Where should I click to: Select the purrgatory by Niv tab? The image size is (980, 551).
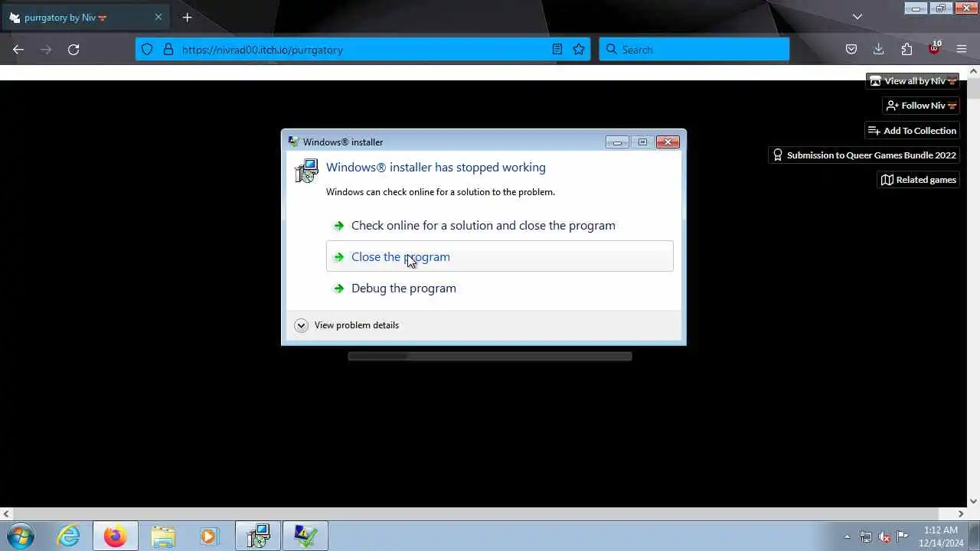[x=84, y=18]
